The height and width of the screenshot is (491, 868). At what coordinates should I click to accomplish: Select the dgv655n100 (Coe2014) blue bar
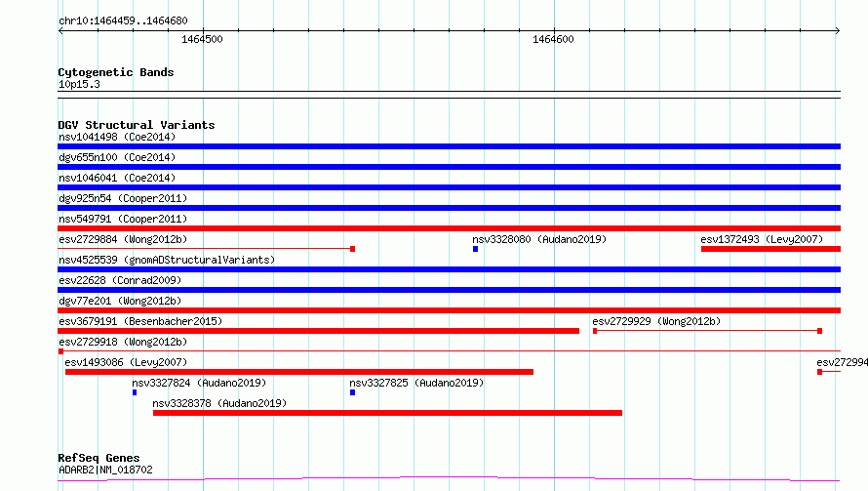(x=449, y=167)
